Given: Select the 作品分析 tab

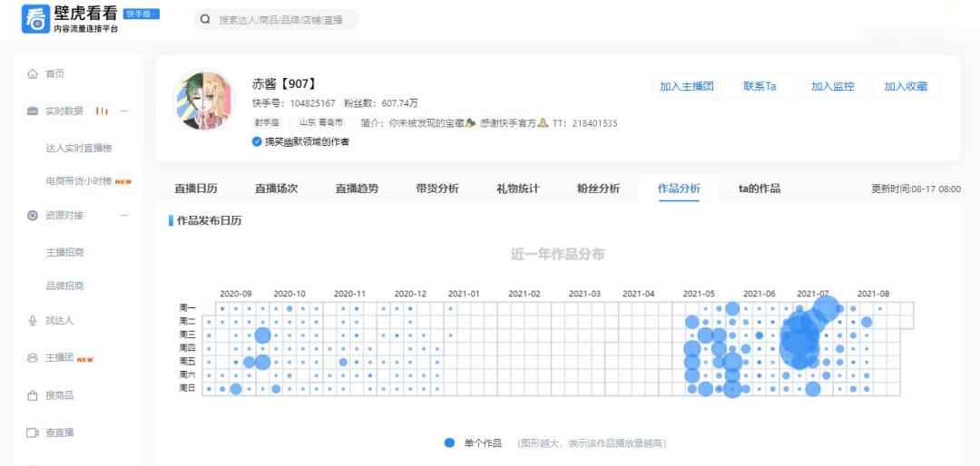Looking at the screenshot, I should pos(679,189).
